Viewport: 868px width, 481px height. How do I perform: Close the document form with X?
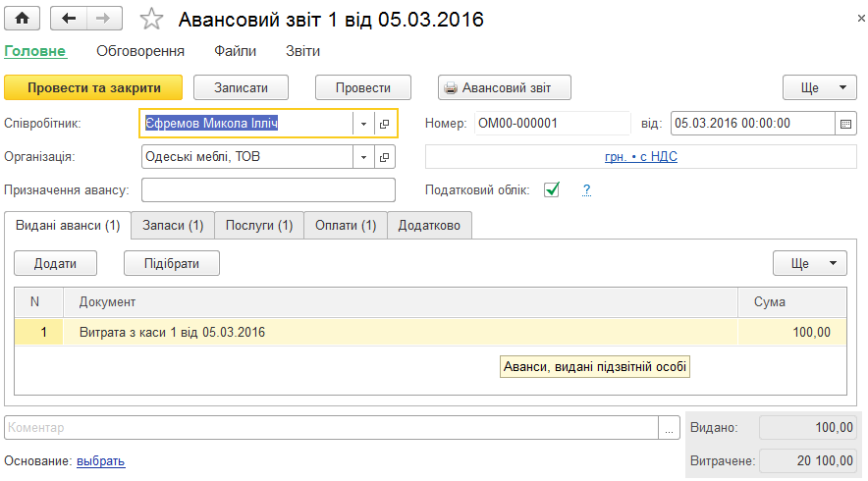coord(861,19)
